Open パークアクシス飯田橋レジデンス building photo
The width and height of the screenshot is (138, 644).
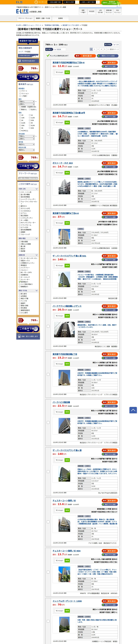click(64, 330)
